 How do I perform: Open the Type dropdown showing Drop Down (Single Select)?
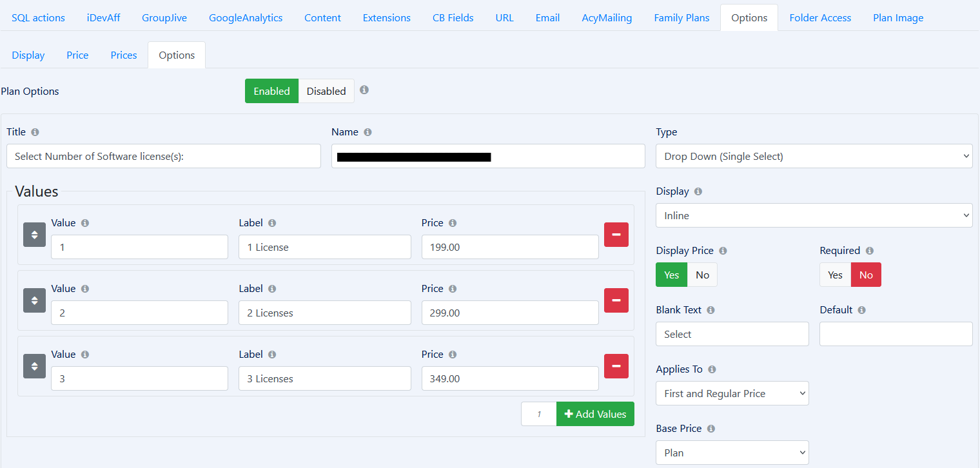click(814, 156)
